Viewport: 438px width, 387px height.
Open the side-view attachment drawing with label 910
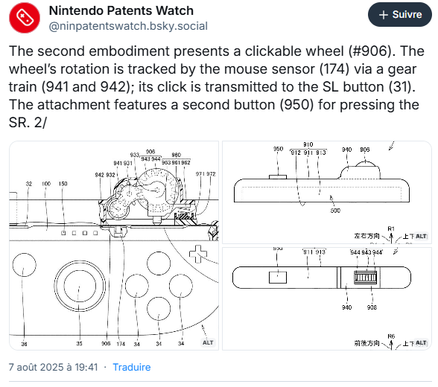click(x=327, y=192)
